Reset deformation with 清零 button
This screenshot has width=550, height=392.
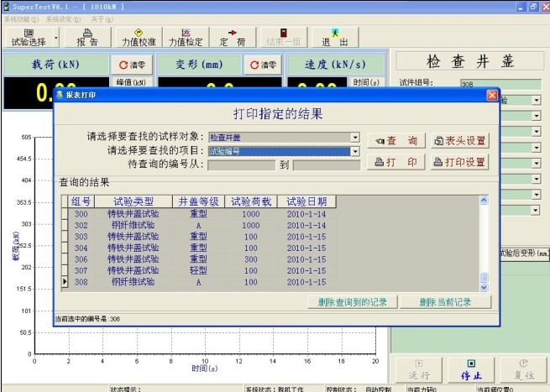click(x=263, y=65)
